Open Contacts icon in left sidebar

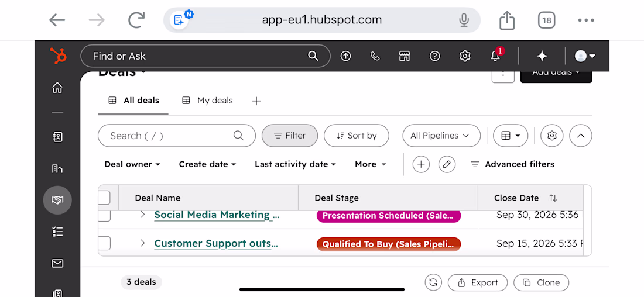coord(57,137)
